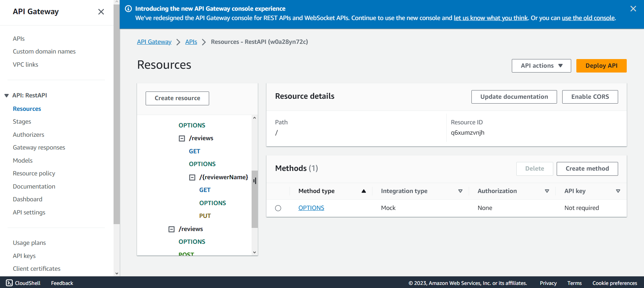Open CloudShell from the footer

click(x=23, y=283)
